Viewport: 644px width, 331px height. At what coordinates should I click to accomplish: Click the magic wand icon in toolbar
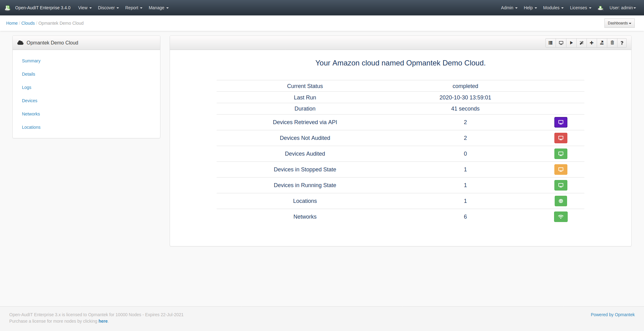click(x=581, y=43)
